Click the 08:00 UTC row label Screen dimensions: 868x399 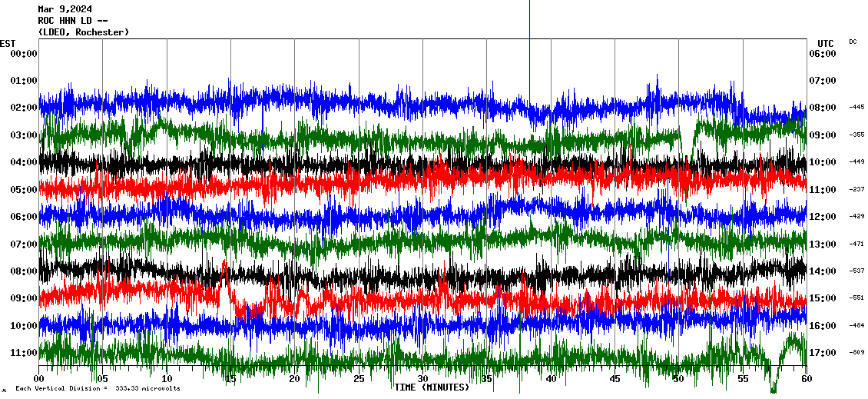(x=821, y=108)
